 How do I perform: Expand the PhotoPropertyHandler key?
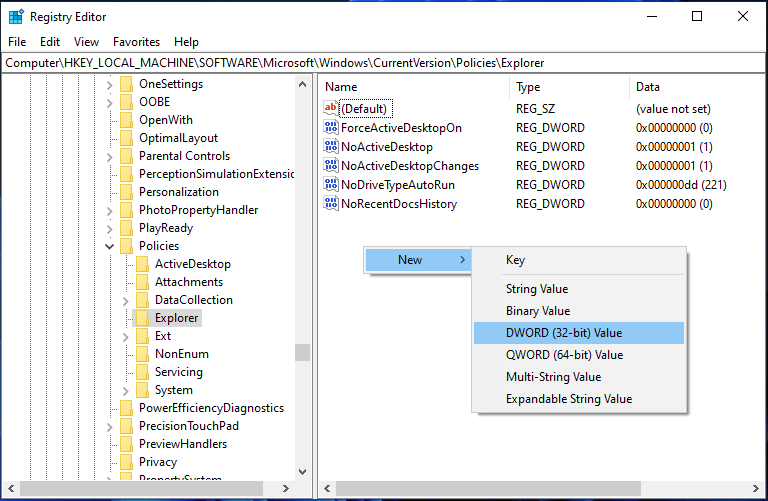[x=110, y=211]
